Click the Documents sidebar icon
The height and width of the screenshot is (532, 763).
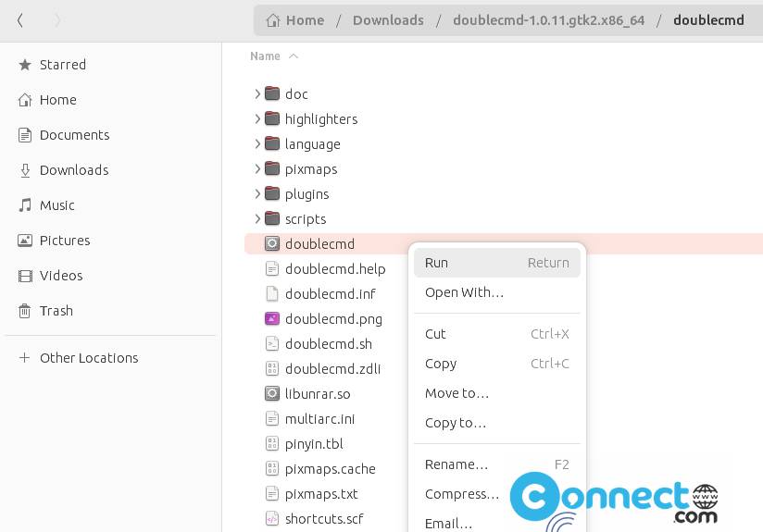point(25,135)
